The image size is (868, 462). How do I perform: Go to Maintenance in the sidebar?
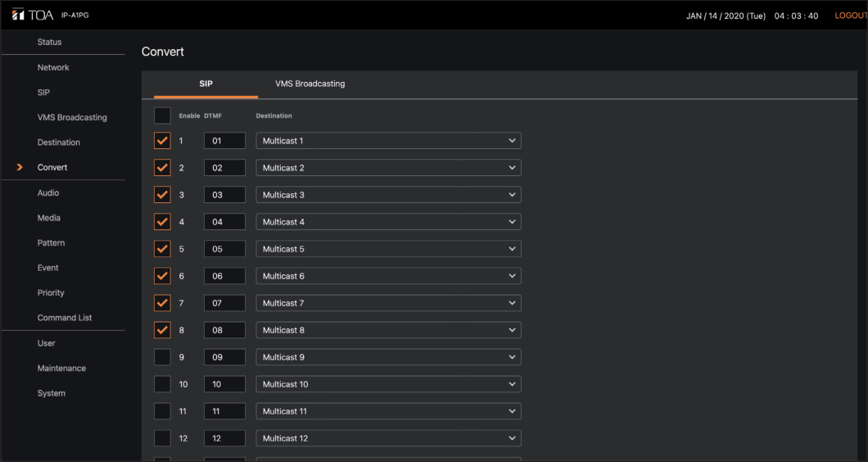(x=61, y=368)
